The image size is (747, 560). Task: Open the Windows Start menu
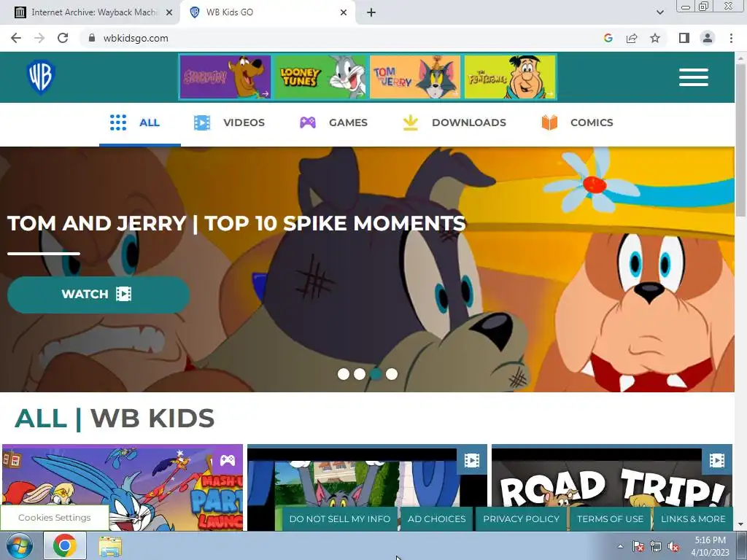click(20, 545)
